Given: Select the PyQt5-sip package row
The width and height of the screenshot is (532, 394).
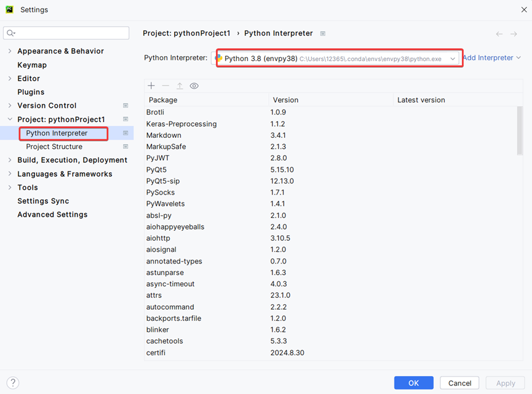Looking at the screenshot, I should (330, 181).
